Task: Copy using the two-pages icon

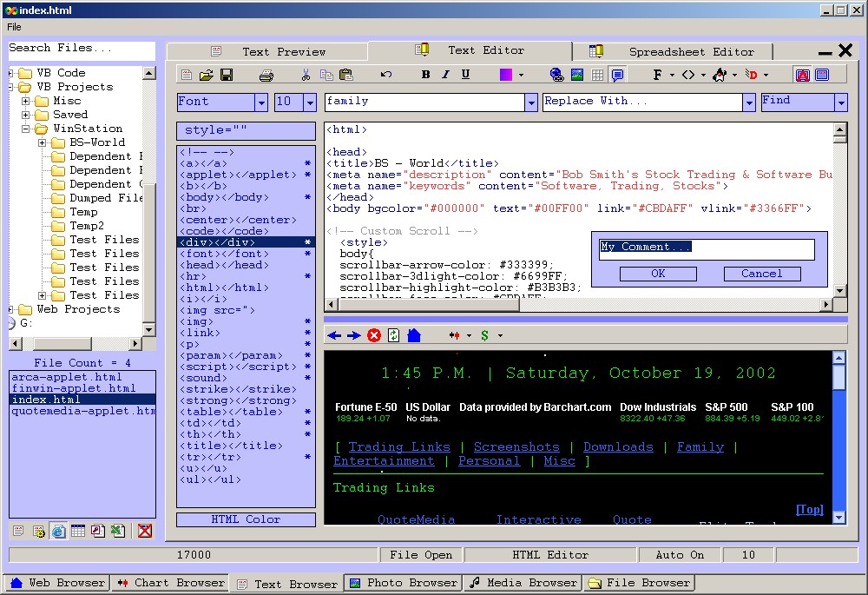Action: 326,75
